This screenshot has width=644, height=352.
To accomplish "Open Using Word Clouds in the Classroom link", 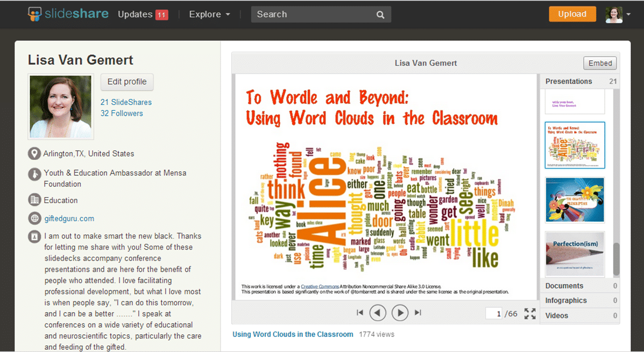I will click(293, 334).
